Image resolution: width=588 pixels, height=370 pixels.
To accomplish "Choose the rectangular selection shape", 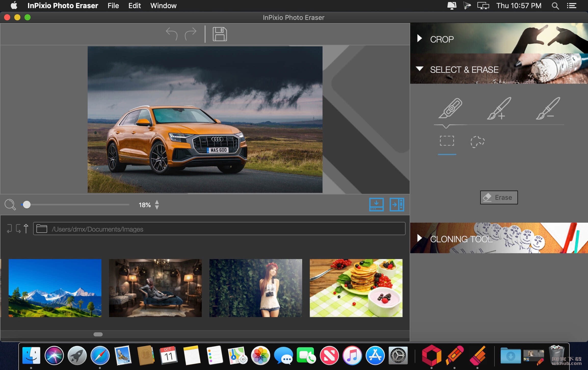I will pos(447,141).
